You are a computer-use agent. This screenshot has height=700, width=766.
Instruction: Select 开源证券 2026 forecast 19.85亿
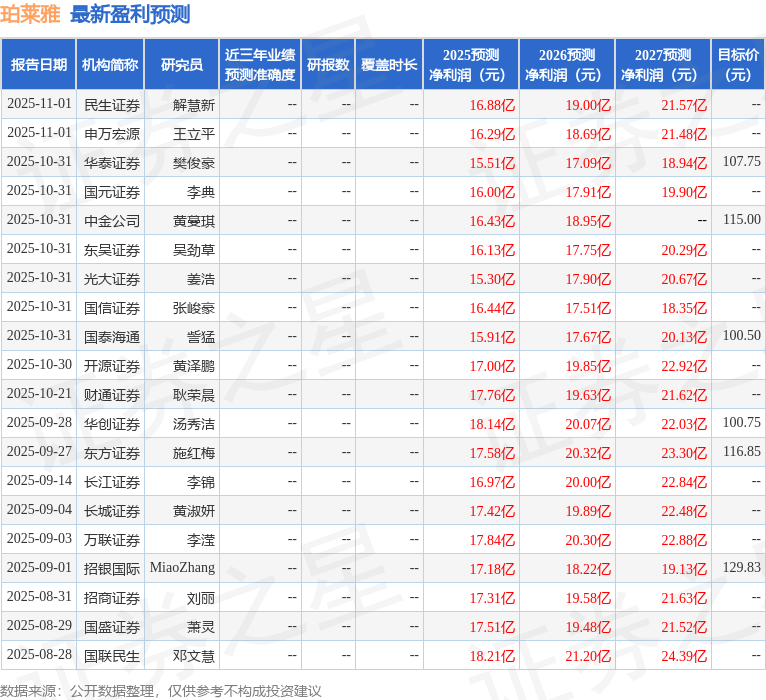(588, 366)
